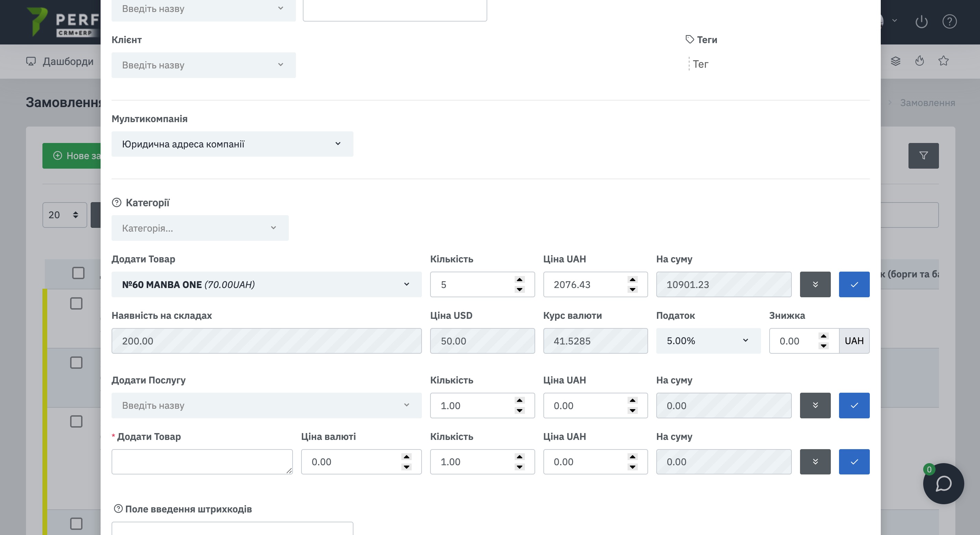Open the Мультикомпанія dropdown
980x535 pixels.
232,144
